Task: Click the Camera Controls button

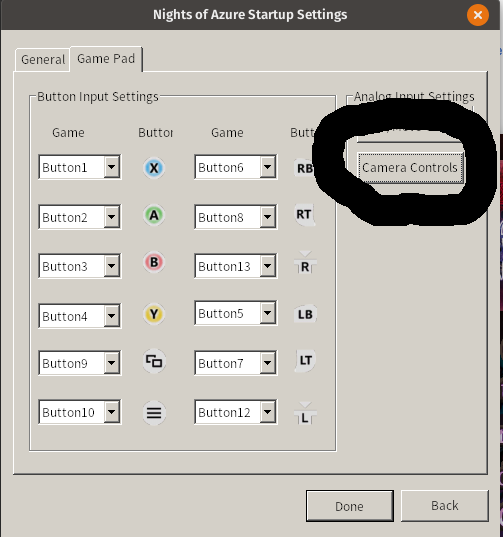Action: tap(410, 167)
